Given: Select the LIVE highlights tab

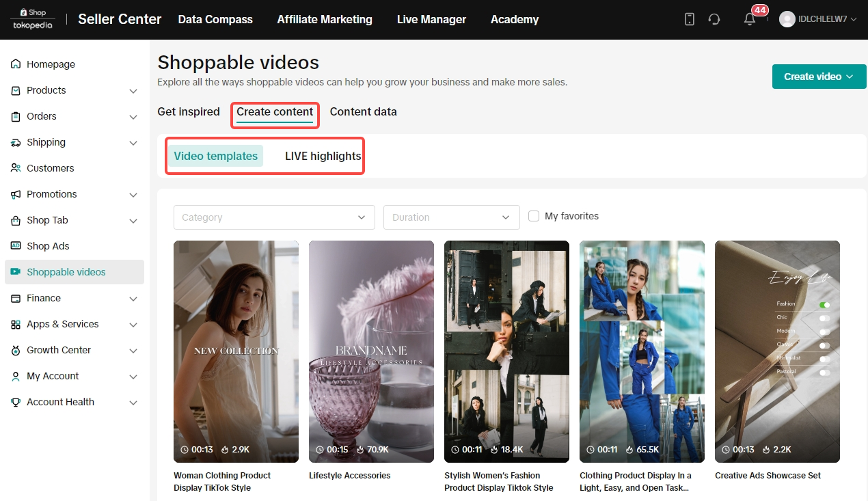Looking at the screenshot, I should click(323, 156).
